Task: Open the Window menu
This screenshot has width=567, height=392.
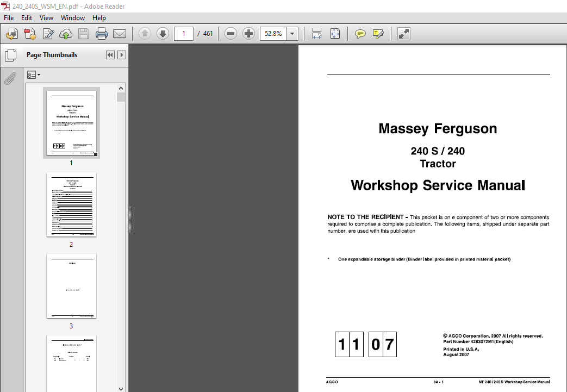Action: click(x=73, y=18)
